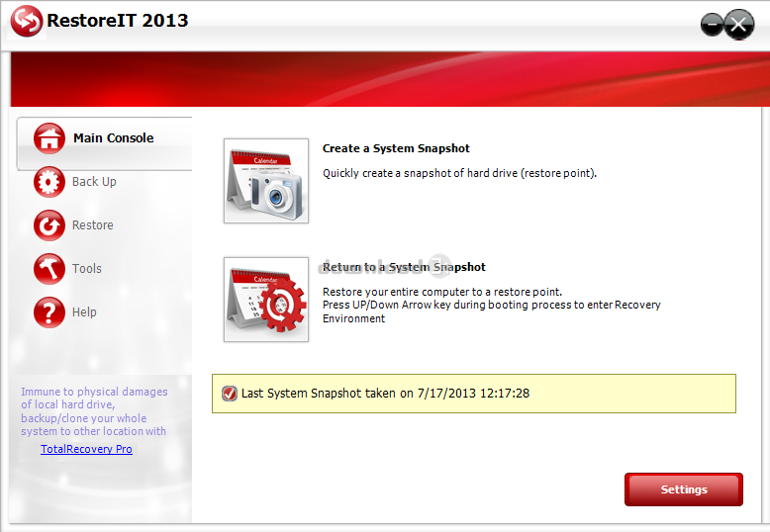Select Return to a System Snapshot heading
Screen dimensions: 770x532
click(404, 267)
